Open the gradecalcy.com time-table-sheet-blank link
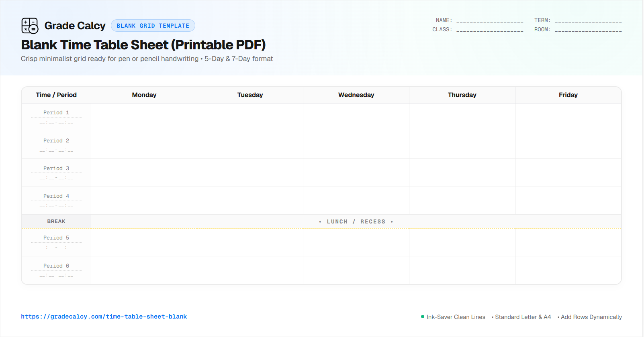The width and height of the screenshot is (644, 337). tap(104, 317)
